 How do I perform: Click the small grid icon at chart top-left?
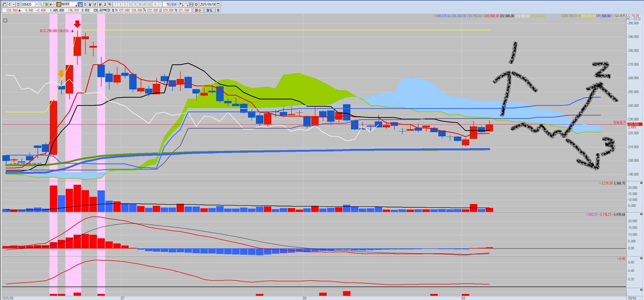5,20
